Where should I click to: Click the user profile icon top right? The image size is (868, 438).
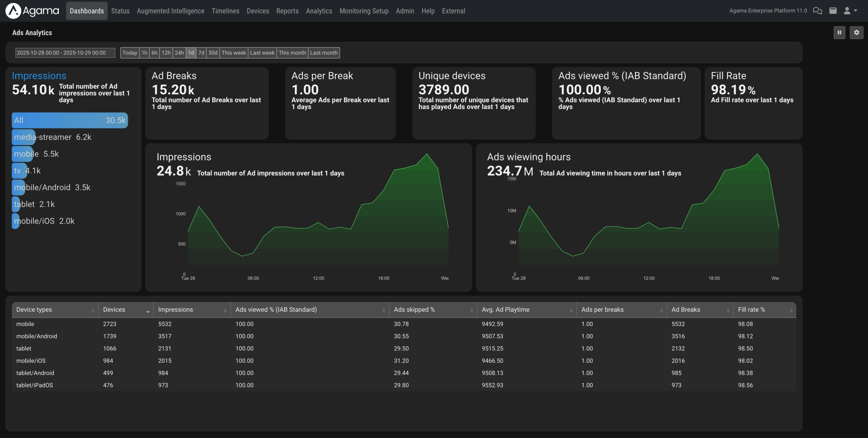(847, 11)
